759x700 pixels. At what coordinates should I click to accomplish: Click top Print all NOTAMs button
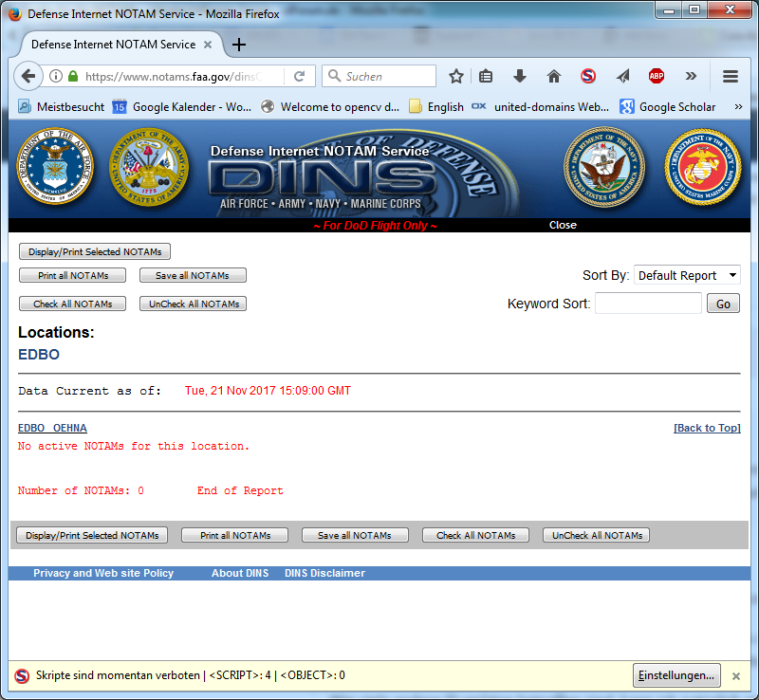(x=73, y=275)
